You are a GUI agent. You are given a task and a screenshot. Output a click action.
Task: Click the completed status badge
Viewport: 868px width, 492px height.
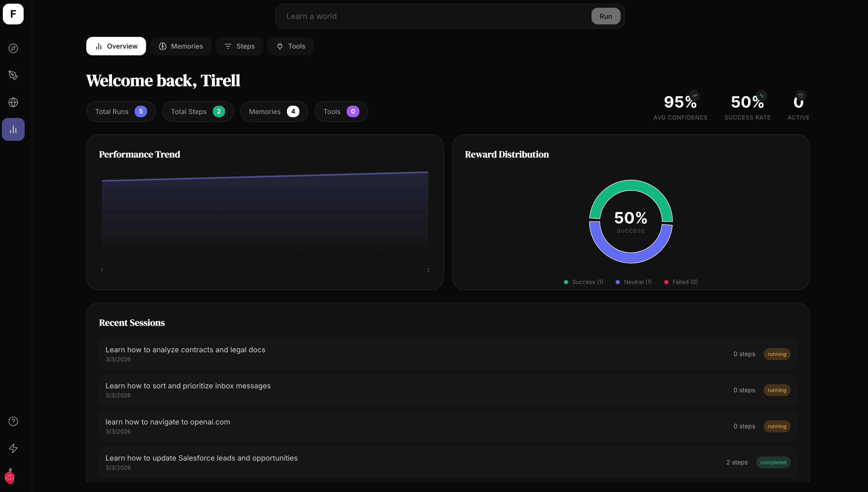pos(773,462)
